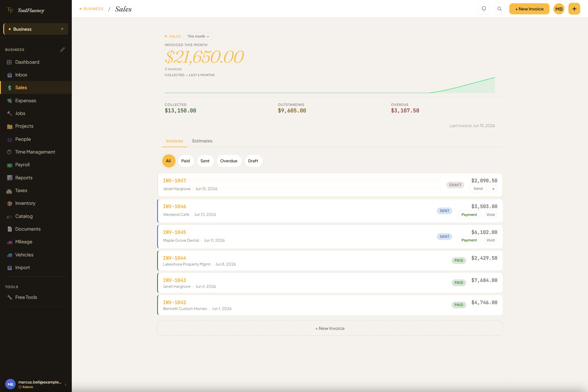
Task: Open the search magnifier icon
Action: pos(499,9)
